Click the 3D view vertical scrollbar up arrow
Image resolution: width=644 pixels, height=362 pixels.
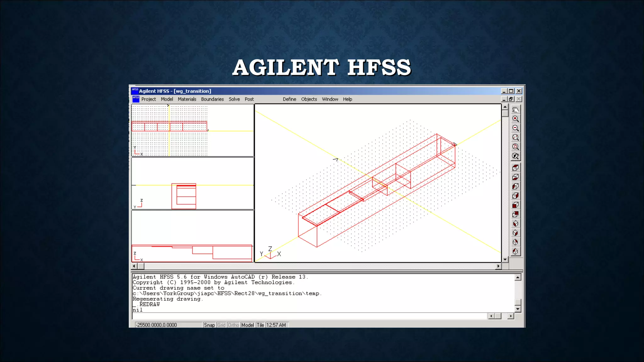pyautogui.click(x=505, y=107)
